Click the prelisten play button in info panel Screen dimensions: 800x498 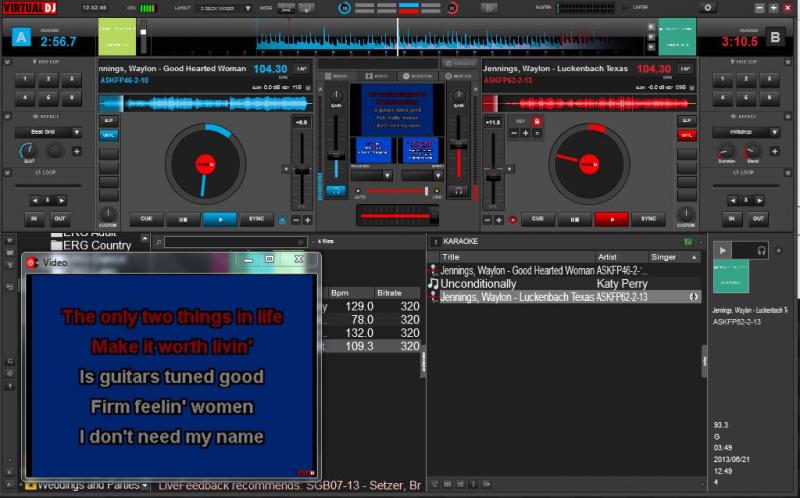pos(722,251)
